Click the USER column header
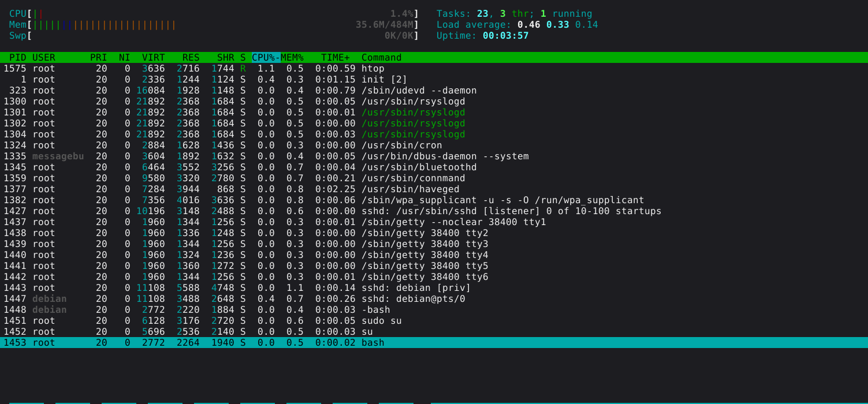The width and height of the screenshot is (868, 404). [44, 58]
